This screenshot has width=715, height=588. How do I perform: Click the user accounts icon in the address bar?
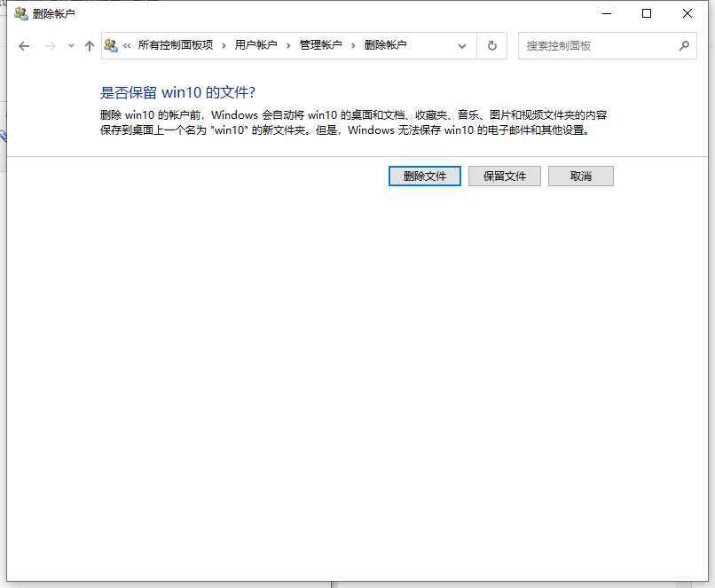pos(110,45)
